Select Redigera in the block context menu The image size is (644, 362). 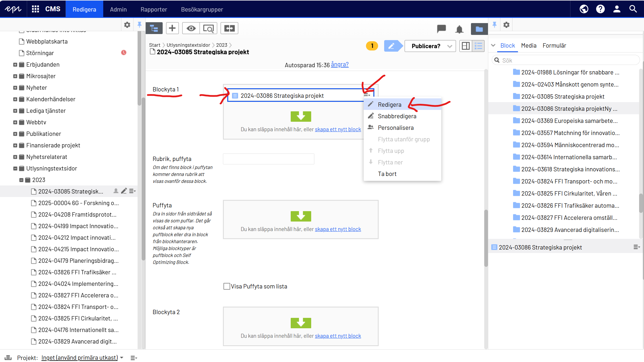point(389,105)
